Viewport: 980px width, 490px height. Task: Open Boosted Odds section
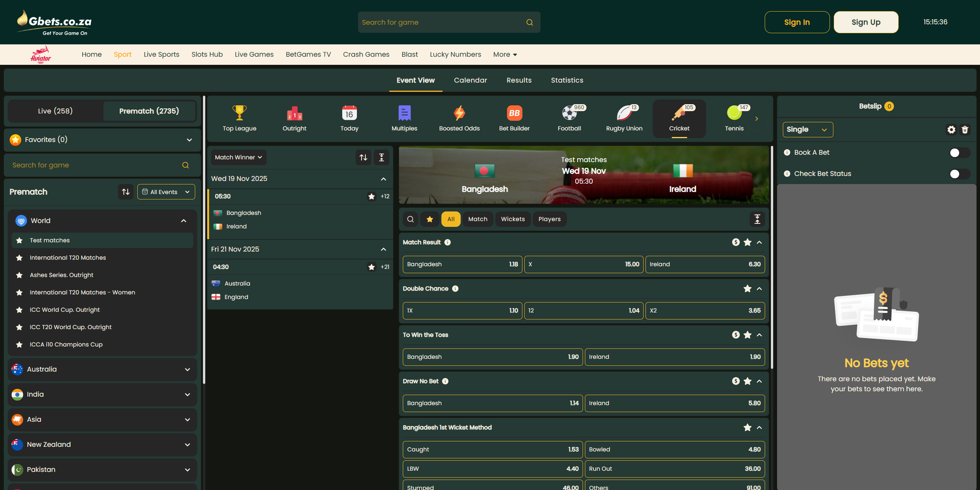tap(459, 118)
